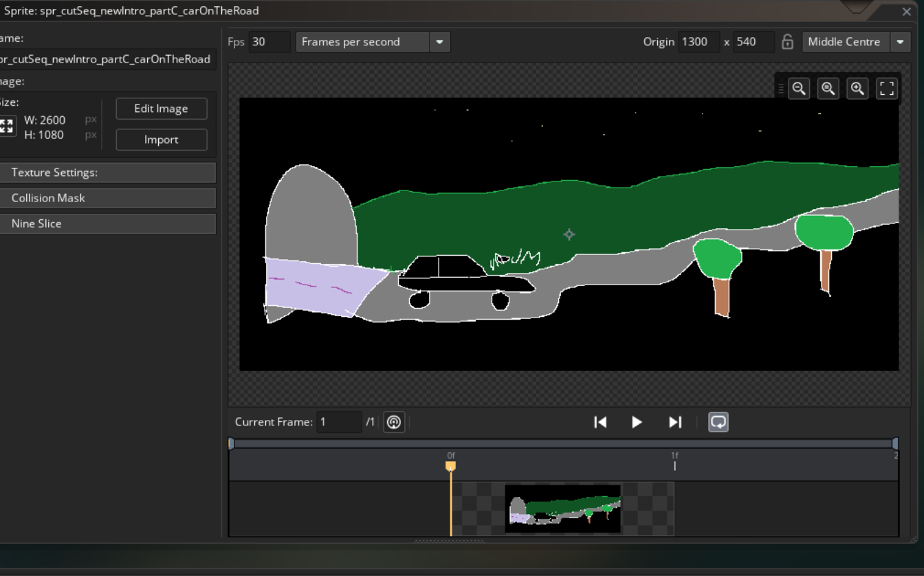The height and width of the screenshot is (576, 924).
Task: Click the reset zoom magnifier icon
Action: click(x=828, y=89)
